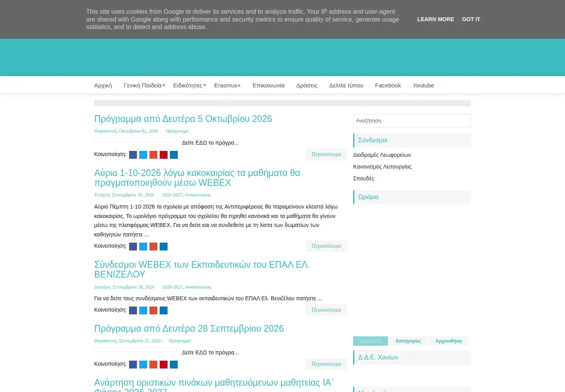Switch to the Αρχειοθήκη tab
565x392 pixels.
coord(448,341)
